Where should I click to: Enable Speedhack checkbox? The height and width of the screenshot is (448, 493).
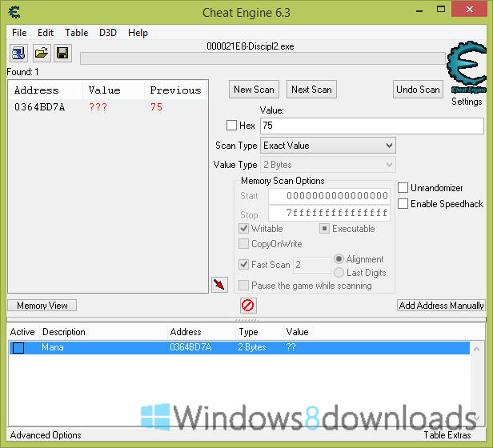(403, 204)
